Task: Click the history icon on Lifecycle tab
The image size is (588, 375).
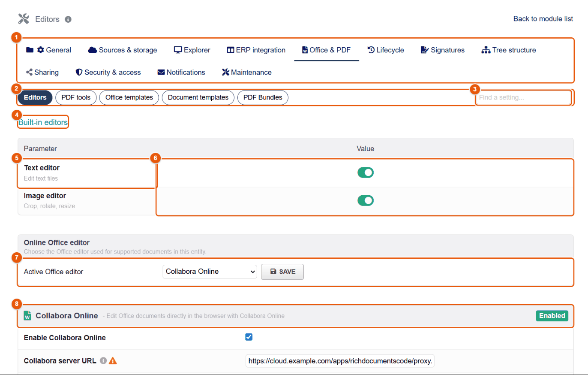Action: click(371, 50)
